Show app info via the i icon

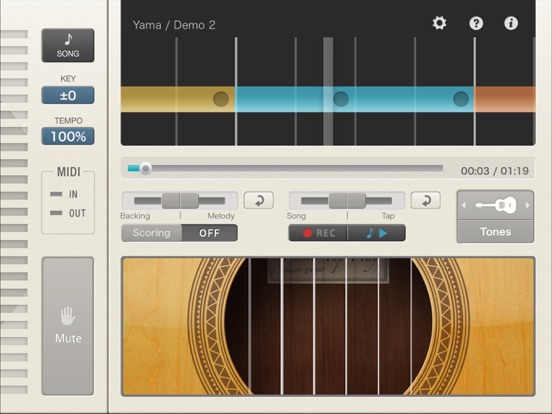pos(511,23)
